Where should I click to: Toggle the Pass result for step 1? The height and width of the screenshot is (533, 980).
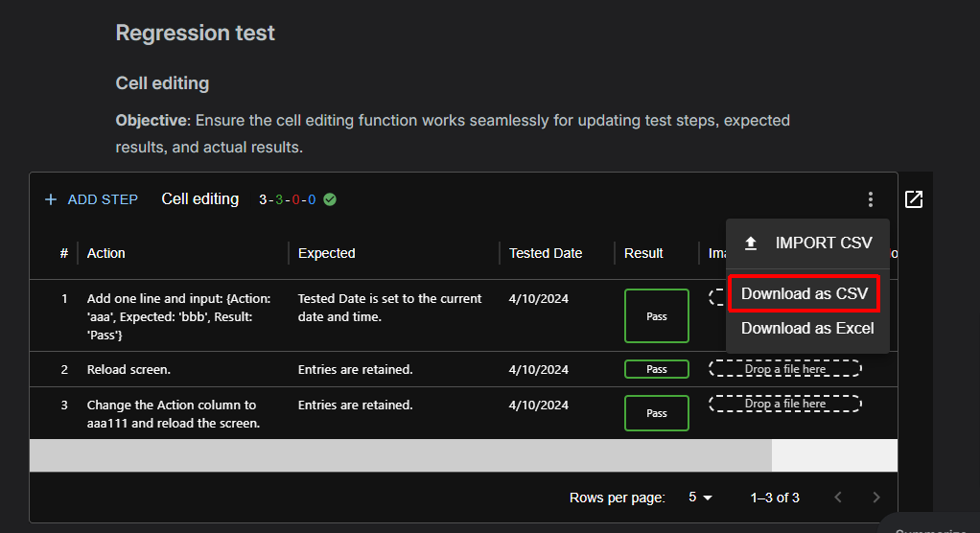tap(657, 316)
